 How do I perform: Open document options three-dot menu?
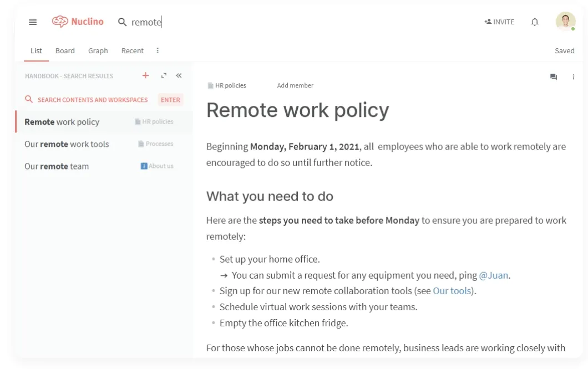(x=574, y=77)
